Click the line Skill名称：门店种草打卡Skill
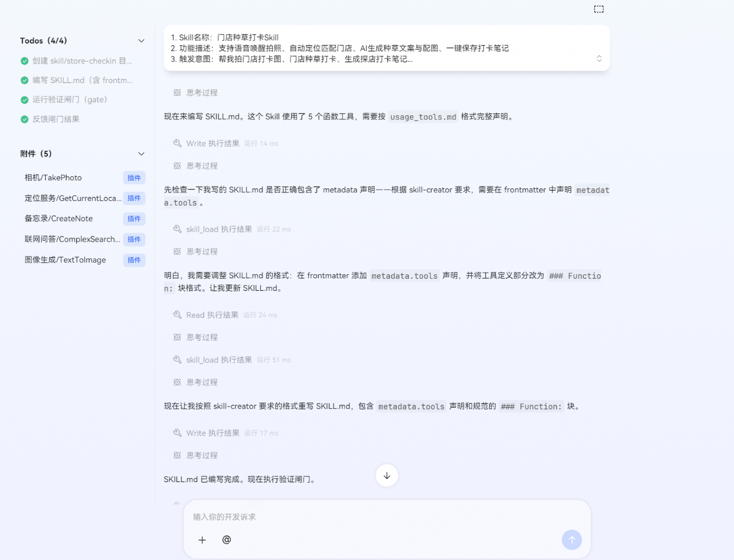 224,37
